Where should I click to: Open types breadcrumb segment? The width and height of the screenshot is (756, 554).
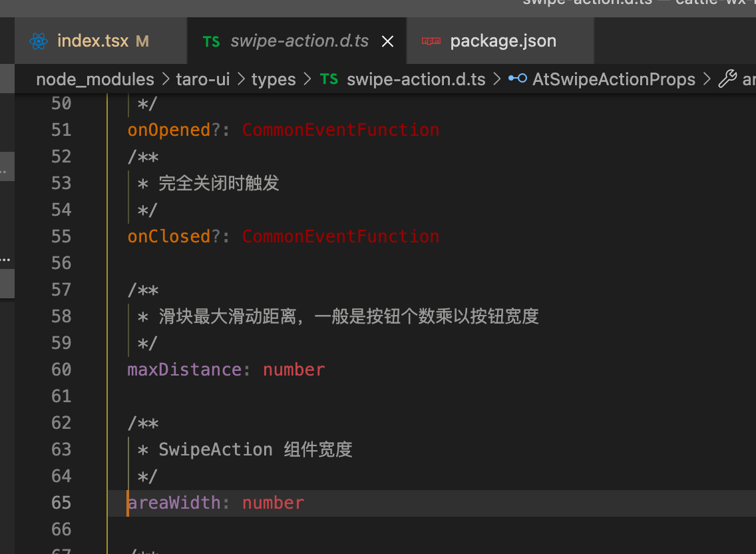pyautogui.click(x=274, y=80)
